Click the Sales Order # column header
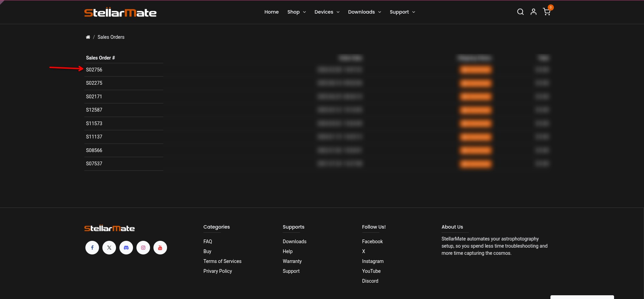The height and width of the screenshot is (299, 644). 100,58
